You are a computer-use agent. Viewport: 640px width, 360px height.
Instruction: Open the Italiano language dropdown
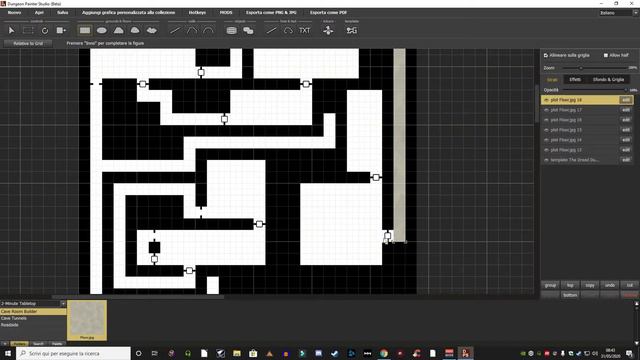click(x=618, y=13)
